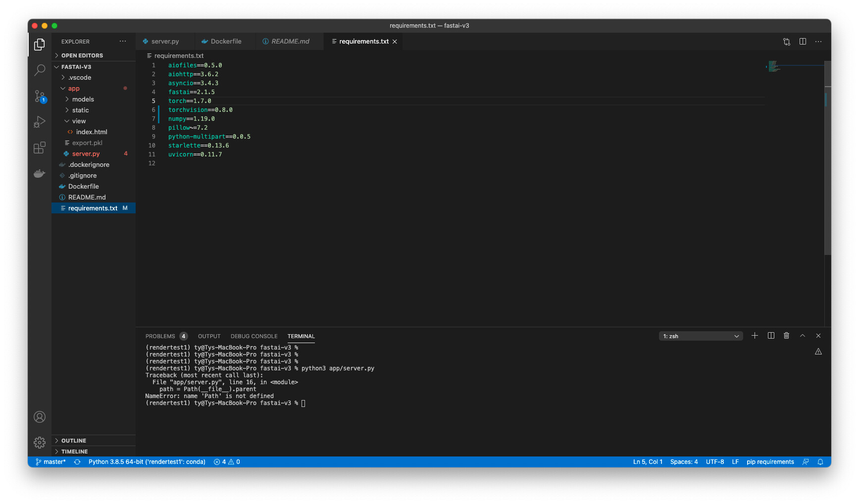Select the Terminal panel tab
Viewport: 859px width, 504px height.
point(301,336)
